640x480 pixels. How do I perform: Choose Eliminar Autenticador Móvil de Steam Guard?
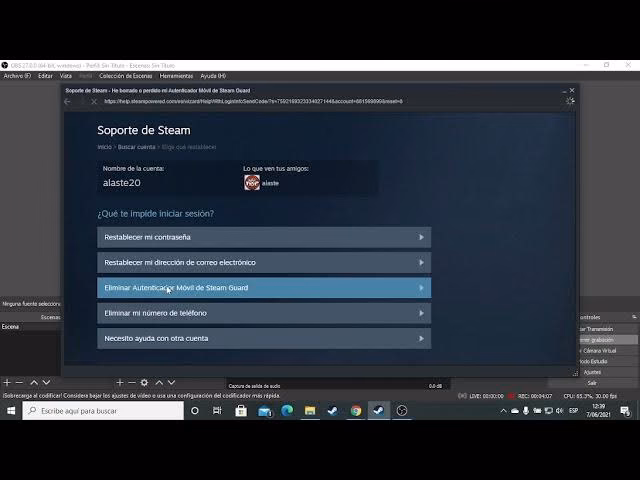(x=264, y=288)
